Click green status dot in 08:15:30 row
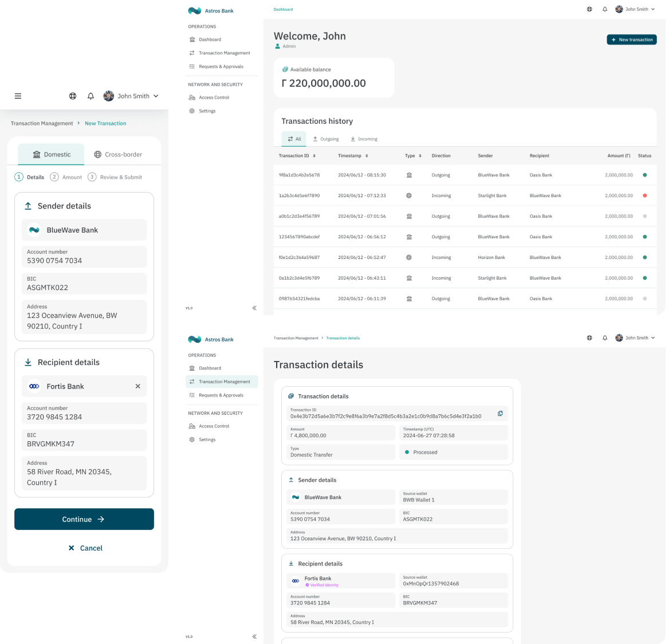 pos(645,175)
